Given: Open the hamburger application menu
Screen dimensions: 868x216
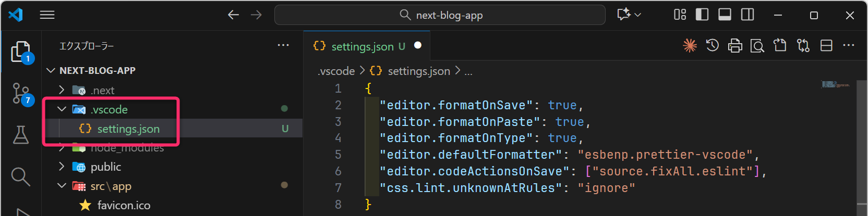Looking at the screenshot, I should (x=47, y=15).
